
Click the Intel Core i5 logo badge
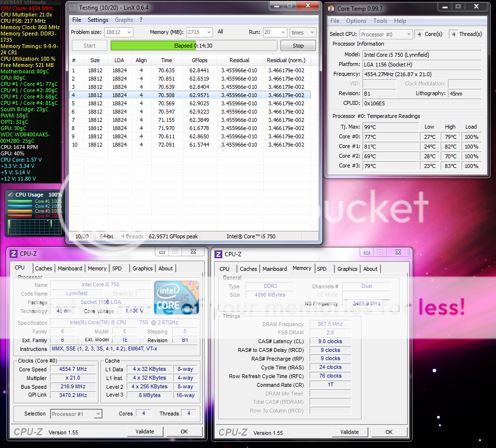[x=177, y=297]
